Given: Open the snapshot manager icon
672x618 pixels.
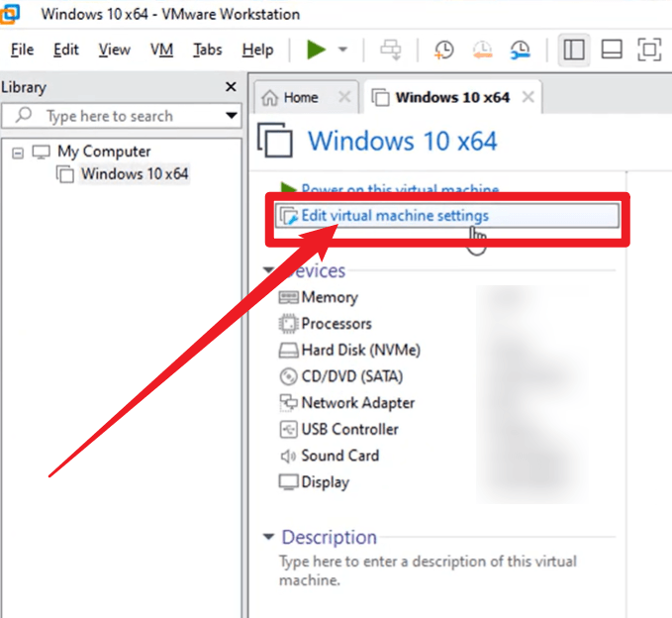Looking at the screenshot, I should [x=521, y=50].
